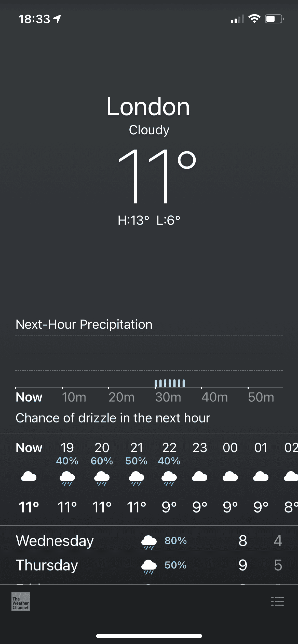Tap the Next-Hour Precipitation heading
The height and width of the screenshot is (644, 298).
84,325
